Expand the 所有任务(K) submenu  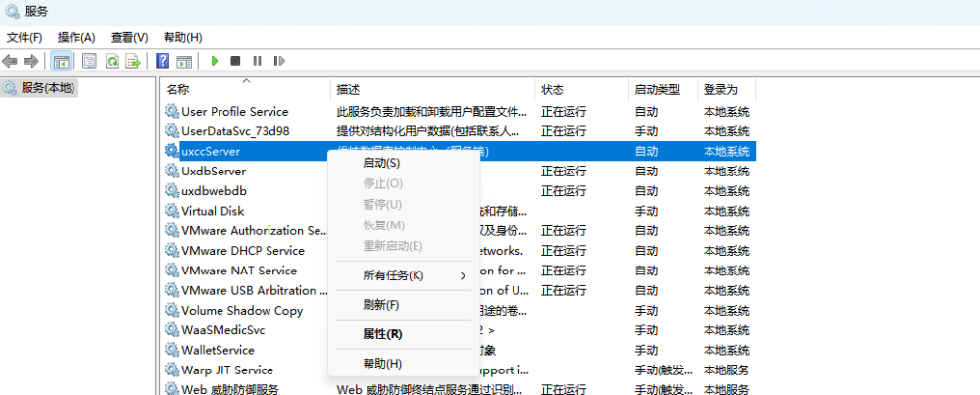click(x=403, y=275)
